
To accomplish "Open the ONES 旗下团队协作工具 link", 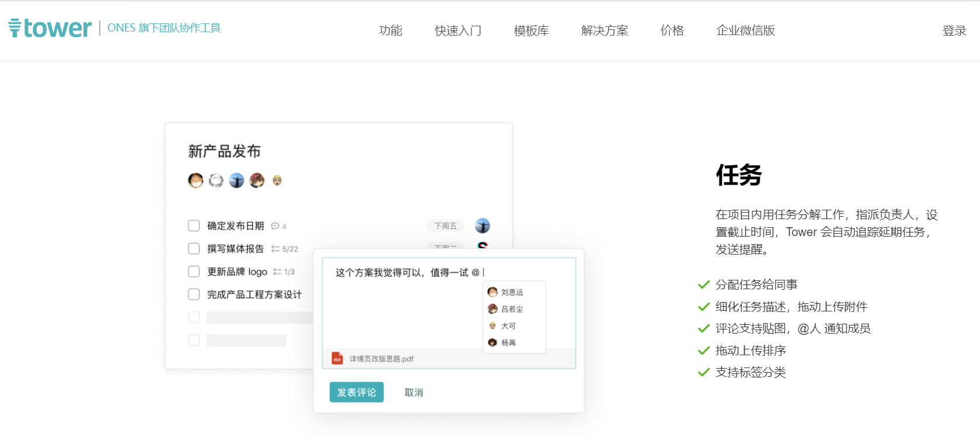I will pos(164,28).
